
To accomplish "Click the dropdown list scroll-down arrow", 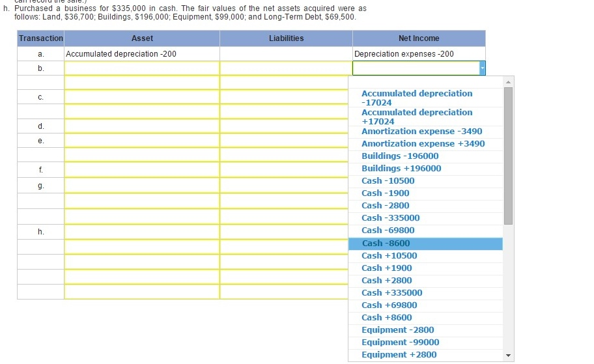I will 508,356.
